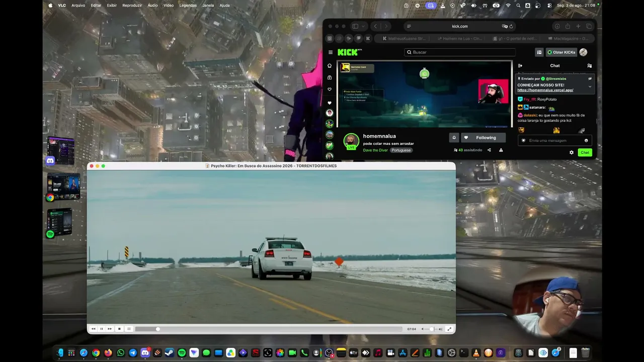Image resolution: width=644 pixels, height=362 pixels.
Task: Open the Áudio menu
Action: [152, 6]
